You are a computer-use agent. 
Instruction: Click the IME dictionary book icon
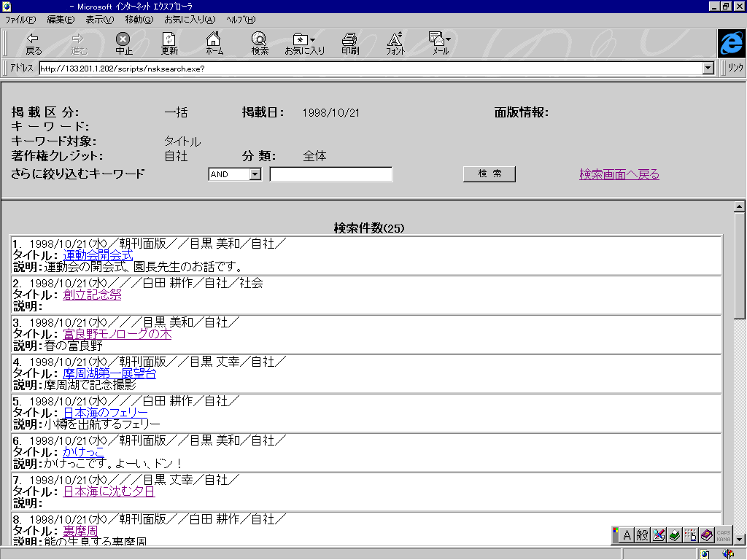[674, 535]
